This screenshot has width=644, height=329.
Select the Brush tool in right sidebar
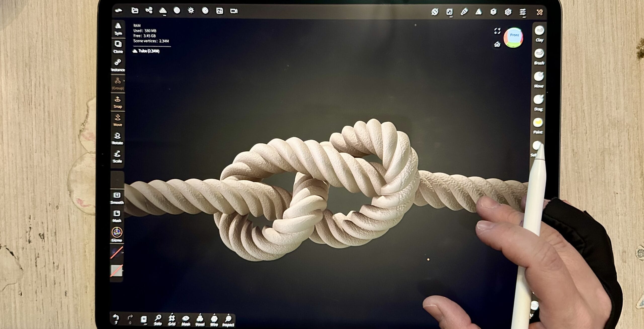point(539,54)
